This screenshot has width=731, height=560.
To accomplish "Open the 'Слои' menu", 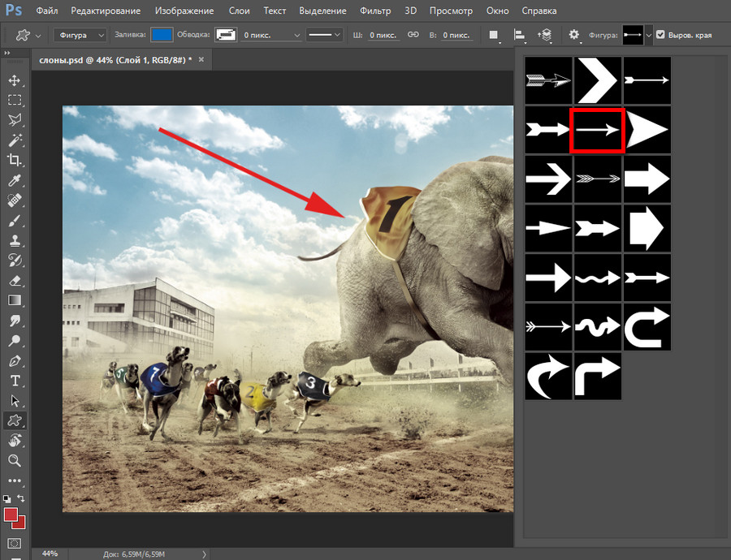I will [x=240, y=11].
